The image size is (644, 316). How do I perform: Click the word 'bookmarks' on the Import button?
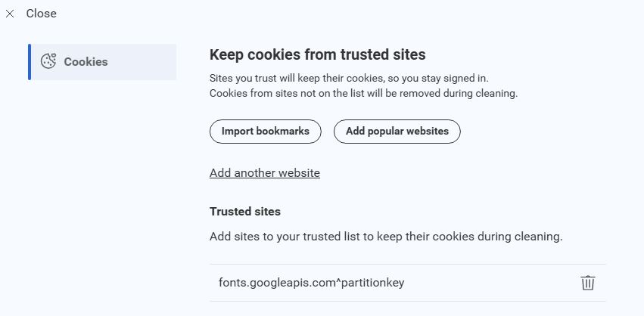(283, 131)
